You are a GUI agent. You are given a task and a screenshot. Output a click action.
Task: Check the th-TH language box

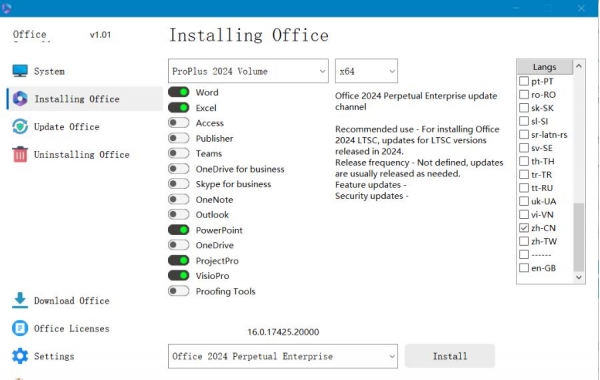524,161
